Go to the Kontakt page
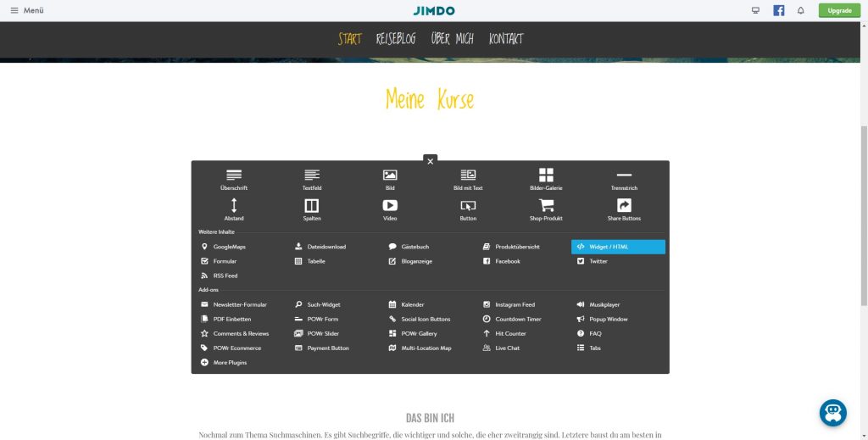This screenshot has width=868, height=440. pyautogui.click(x=506, y=39)
